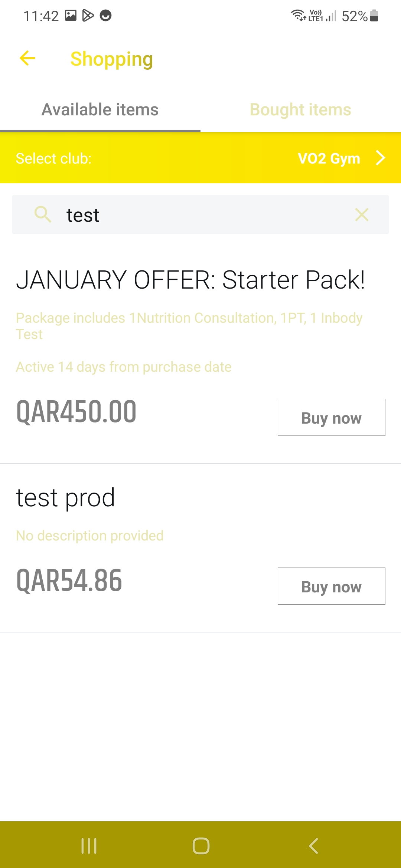The height and width of the screenshot is (868, 401).
Task: Click the search magnifier icon
Action: [x=43, y=214]
